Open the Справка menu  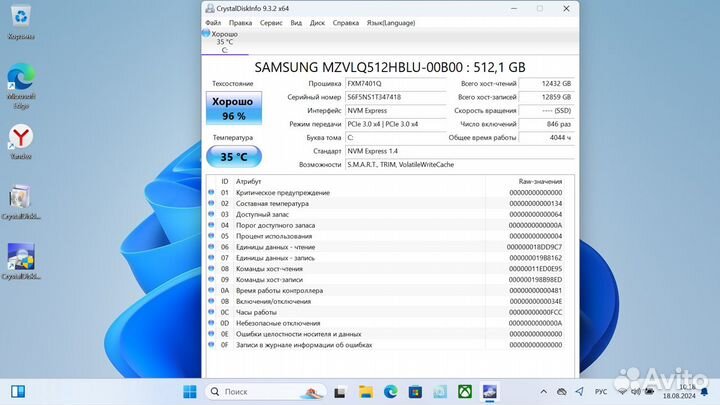(346, 22)
